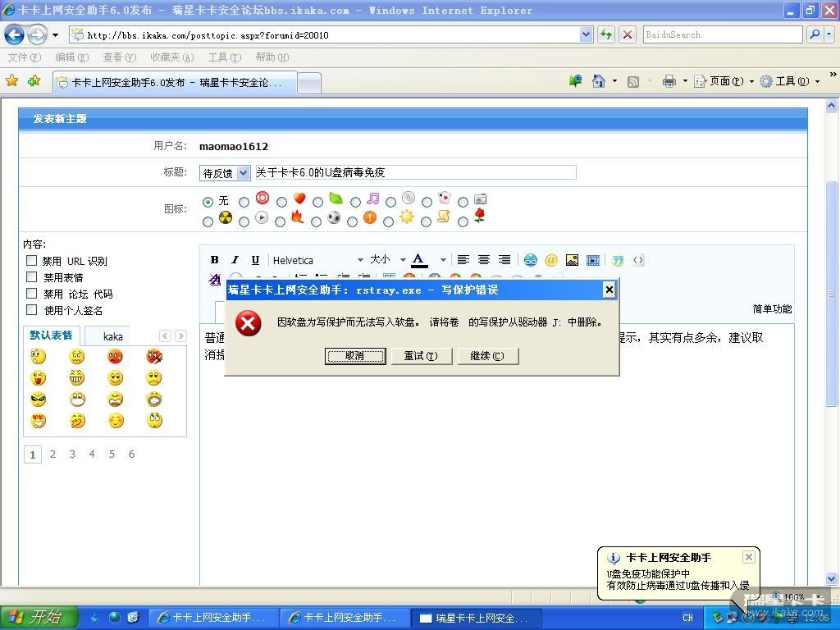Insert a hyperlink with globe icon
The width and height of the screenshot is (840, 630).
(531, 260)
